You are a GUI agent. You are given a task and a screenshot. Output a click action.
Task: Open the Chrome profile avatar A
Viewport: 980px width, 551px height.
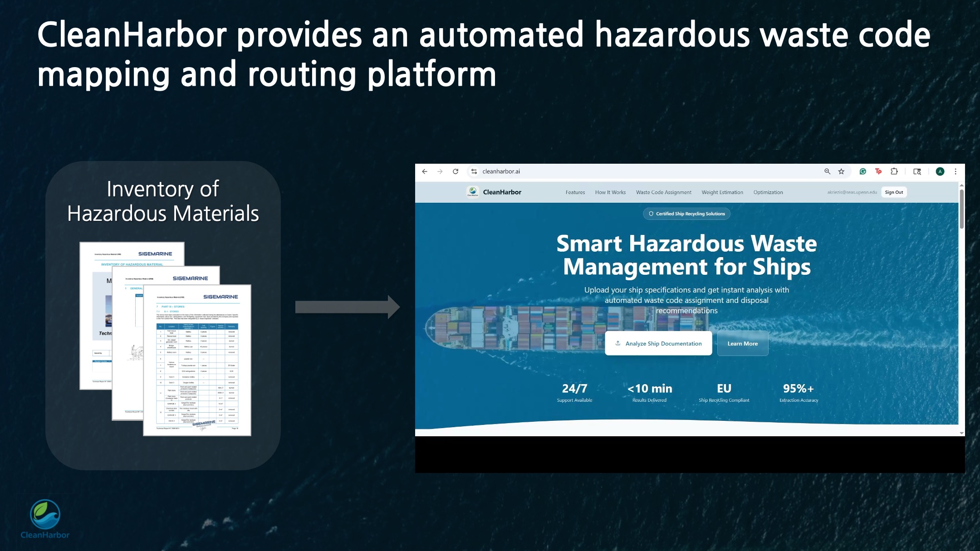tap(940, 171)
